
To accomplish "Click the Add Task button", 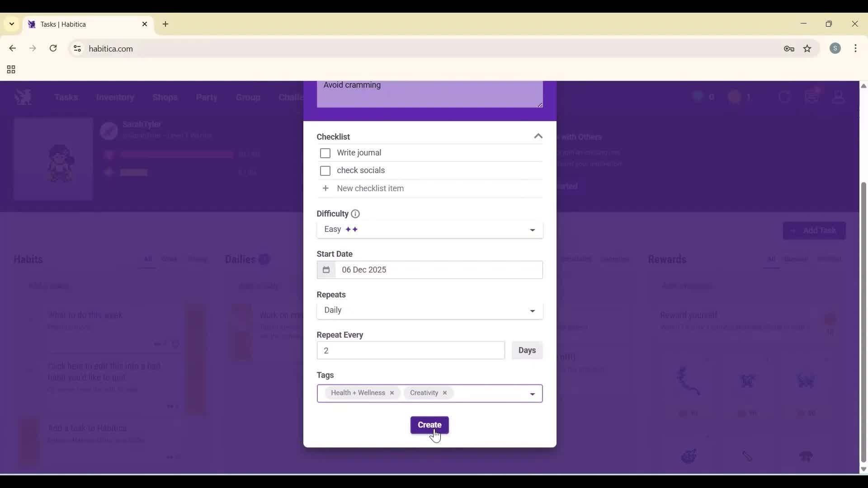I will coord(815,230).
